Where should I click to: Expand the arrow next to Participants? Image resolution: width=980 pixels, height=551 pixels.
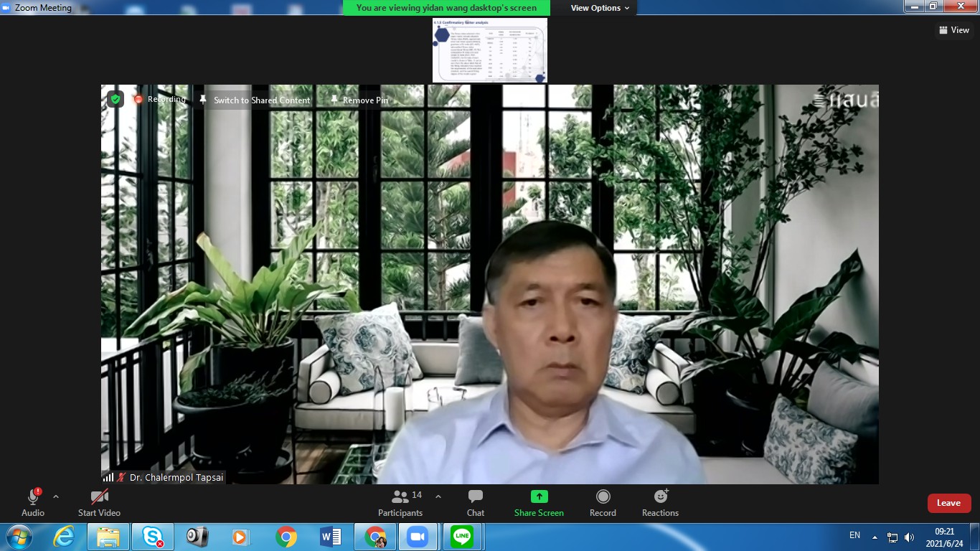[438, 496]
